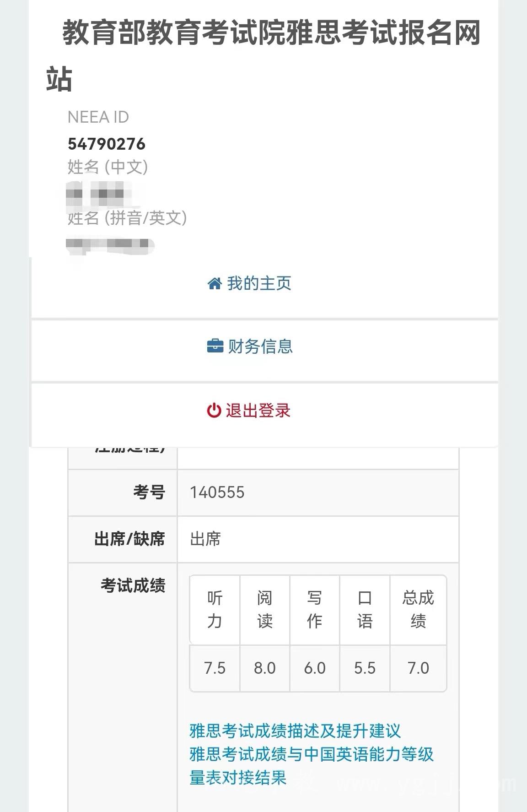527x812 pixels.
Task: Click the 出席 attendance value
Action: coord(205,539)
